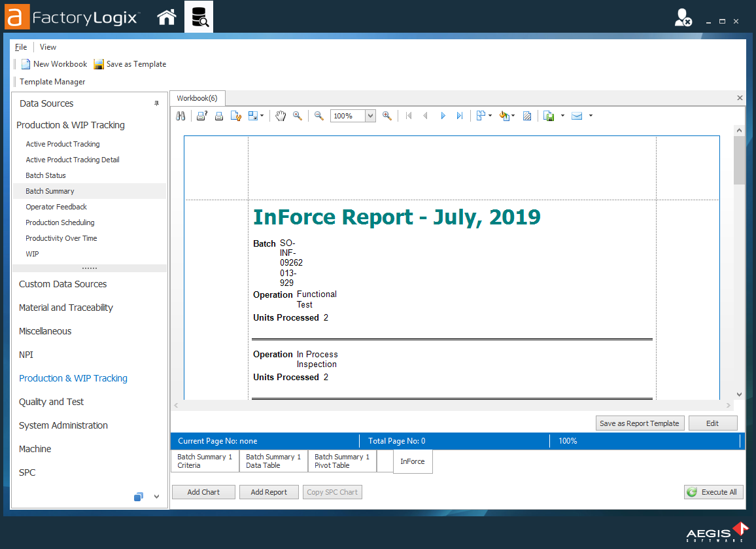Click the Add Chart button

[203, 491]
